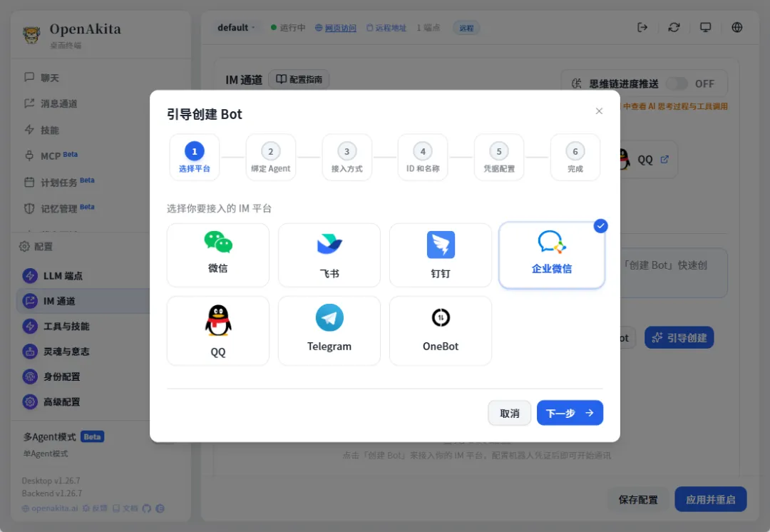This screenshot has height=532, width=770.
Task: Click the OpenAkita logo
Action: coord(31,35)
